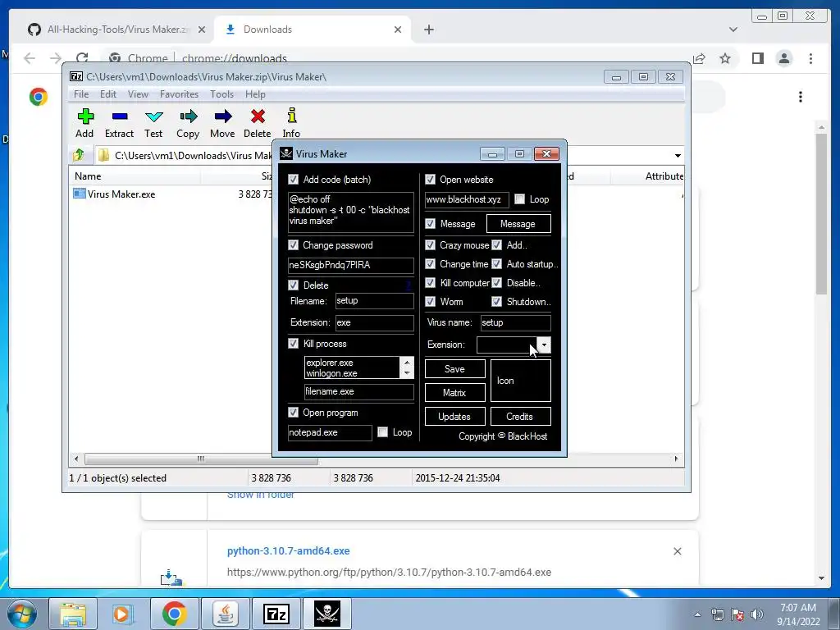The width and height of the screenshot is (840, 630).
Task: Click the Delete toolbar icon in 7-Zip
Action: pyautogui.click(x=258, y=116)
